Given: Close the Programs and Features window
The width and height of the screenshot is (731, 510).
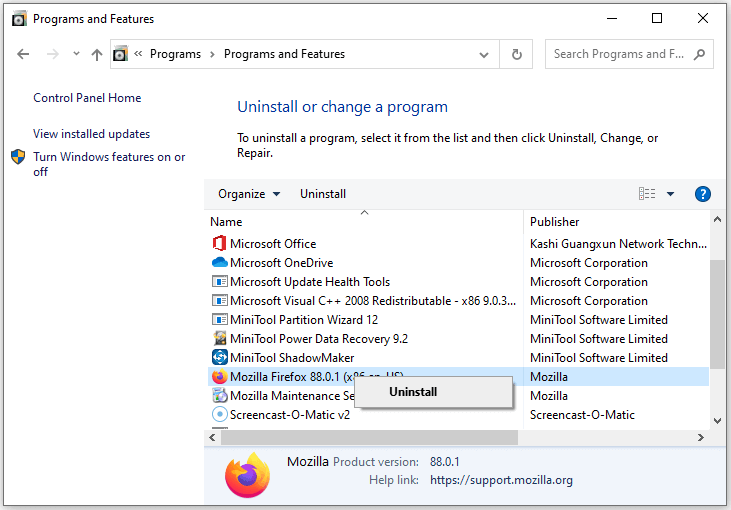Looking at the screenshot, I should click(x=703, y=18).
